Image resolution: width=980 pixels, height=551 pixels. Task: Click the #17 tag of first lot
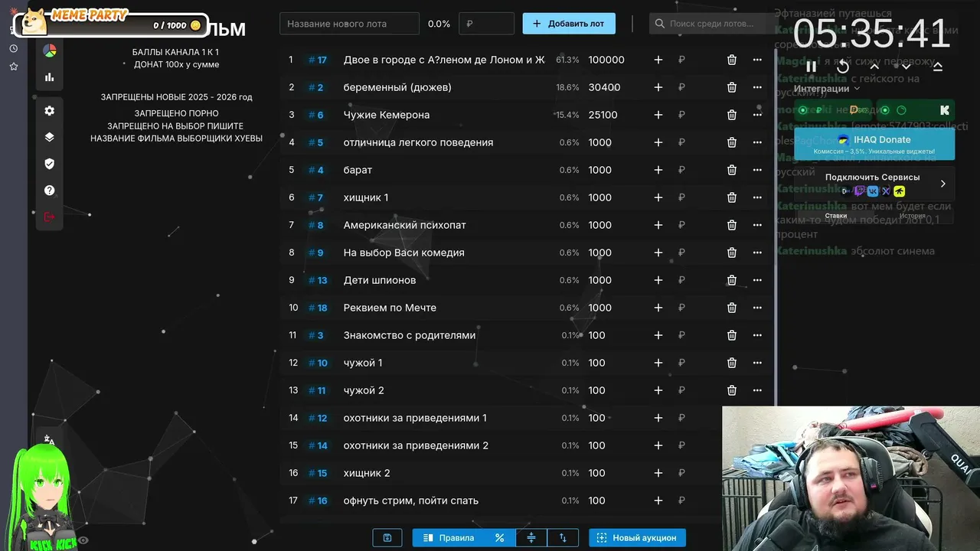pos(318,60)
